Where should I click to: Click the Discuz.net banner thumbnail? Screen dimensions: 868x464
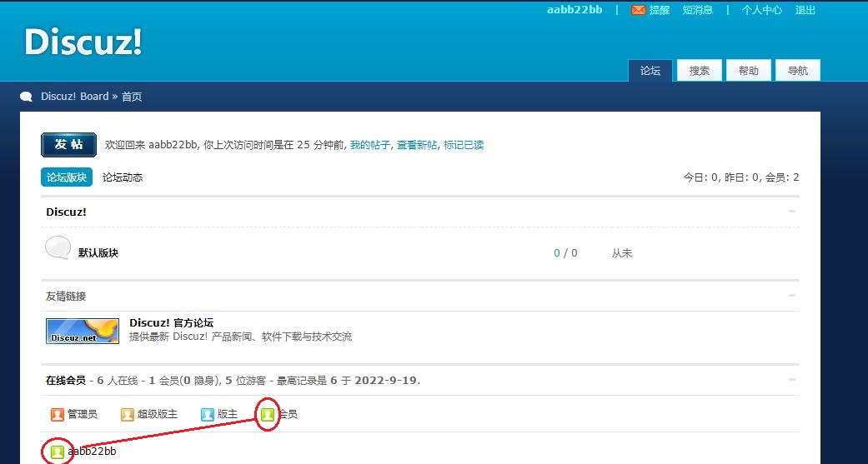pos(83,332)
